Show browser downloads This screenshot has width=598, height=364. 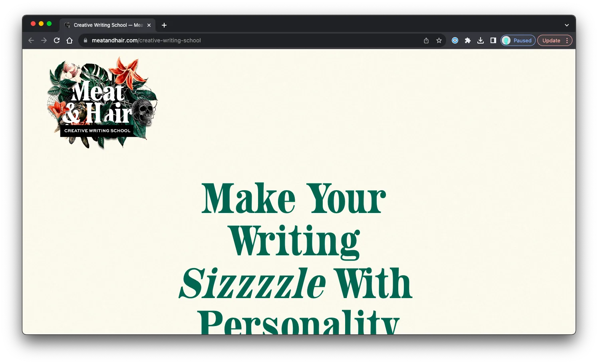pos(481,40)
